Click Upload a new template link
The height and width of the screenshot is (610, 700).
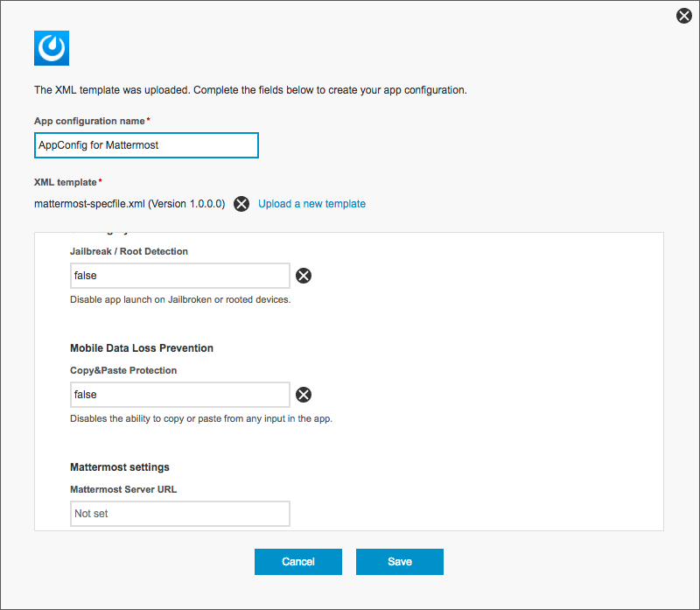311,204
